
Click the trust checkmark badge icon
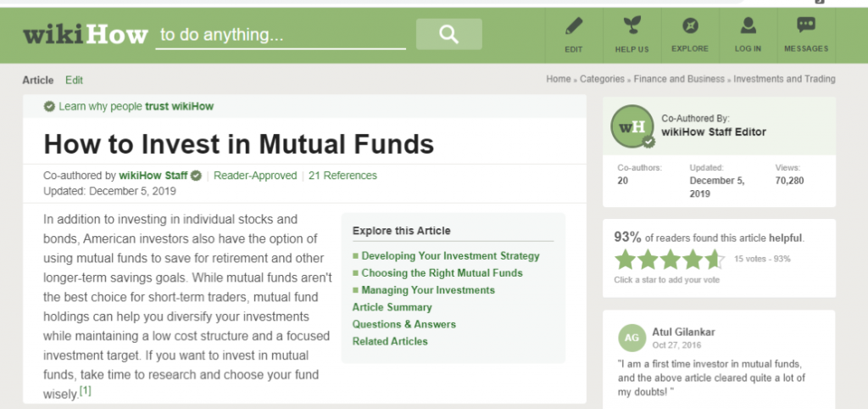[x=49, y=106]
